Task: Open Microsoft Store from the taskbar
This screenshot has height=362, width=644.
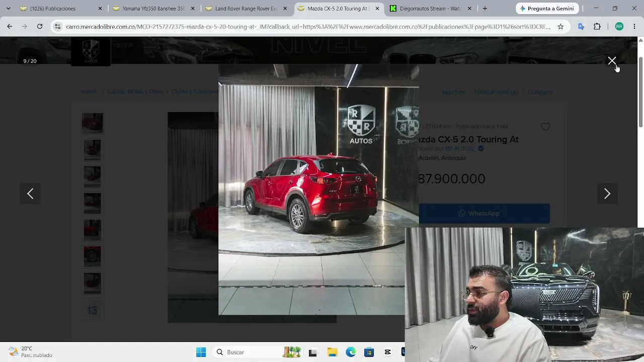Action: [369, 352]
